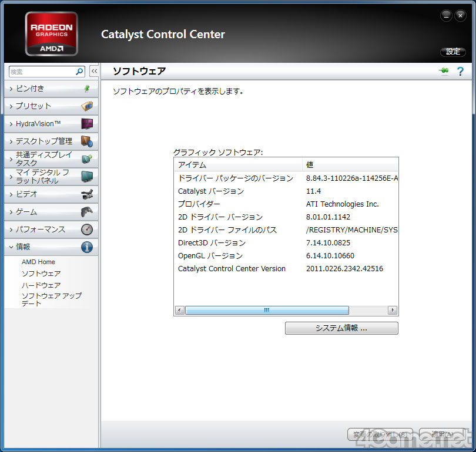Click the 値 column header
The image size is (476, 452).
click(350, 165)
